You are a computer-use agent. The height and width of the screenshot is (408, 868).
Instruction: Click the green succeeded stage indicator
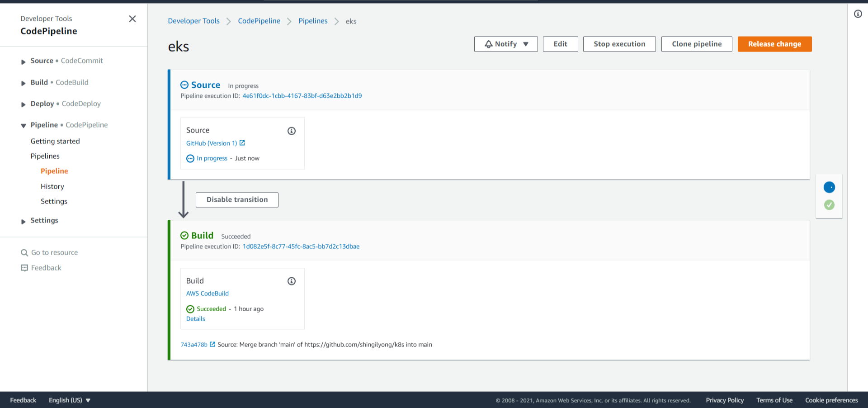pos(829,205)
